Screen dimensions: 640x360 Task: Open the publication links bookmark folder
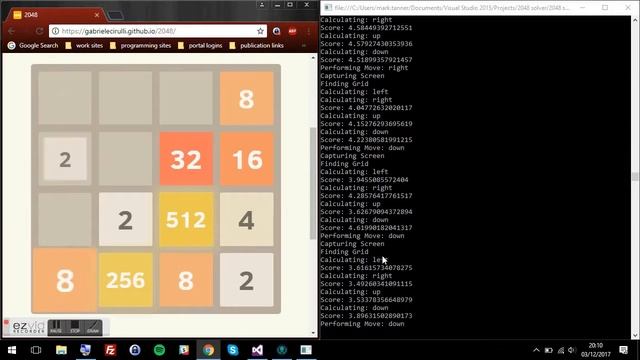click(257, 46)
